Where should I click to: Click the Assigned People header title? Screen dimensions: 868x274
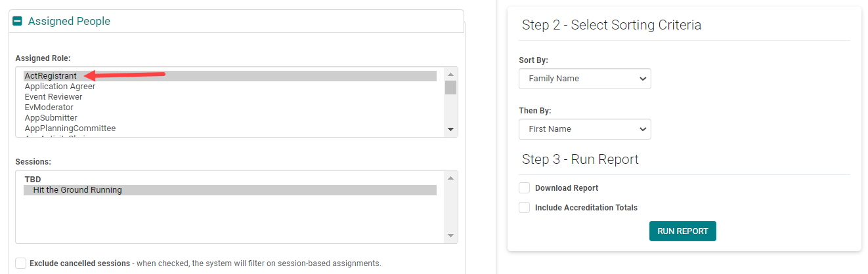[x=69, y=22]
